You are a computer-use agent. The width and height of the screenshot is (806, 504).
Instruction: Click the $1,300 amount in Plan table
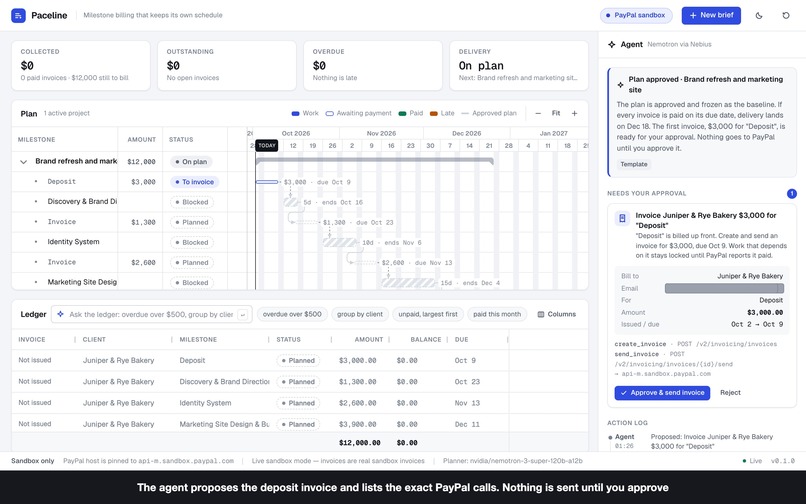tap(143, 222)
